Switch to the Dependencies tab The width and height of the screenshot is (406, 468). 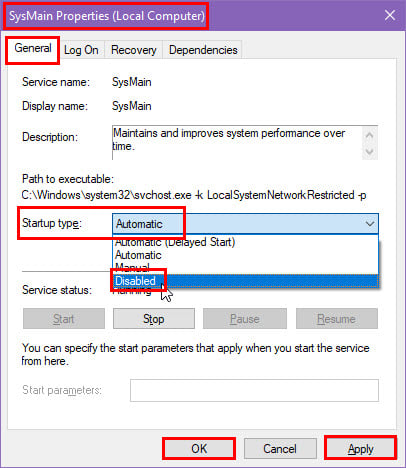[x=203, y=50]
